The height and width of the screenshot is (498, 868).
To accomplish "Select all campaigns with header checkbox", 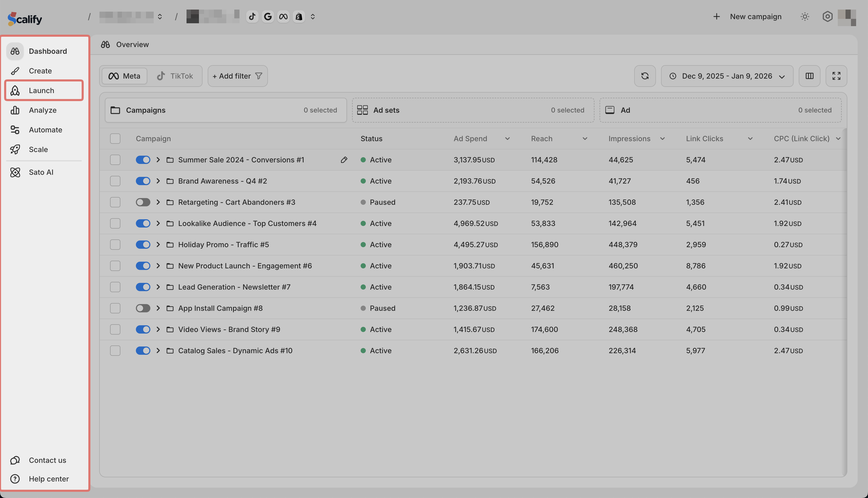I will point(115,139).
